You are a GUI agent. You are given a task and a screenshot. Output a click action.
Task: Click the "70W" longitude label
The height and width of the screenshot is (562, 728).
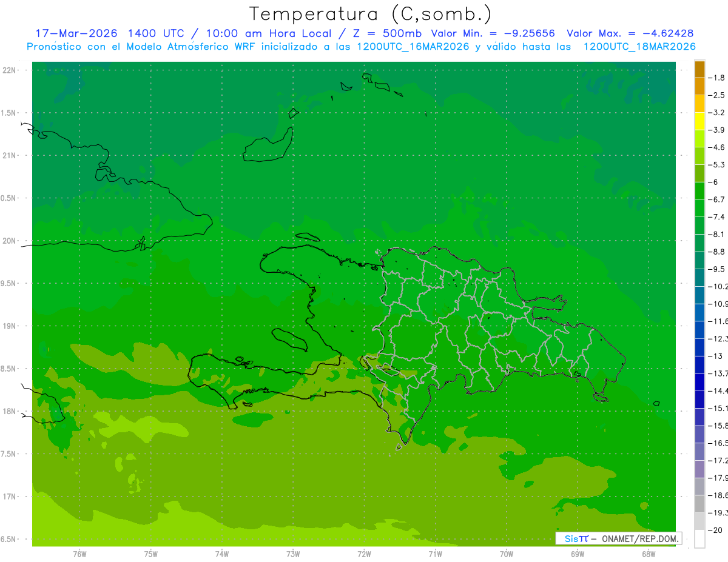click(x=506, y=554)
